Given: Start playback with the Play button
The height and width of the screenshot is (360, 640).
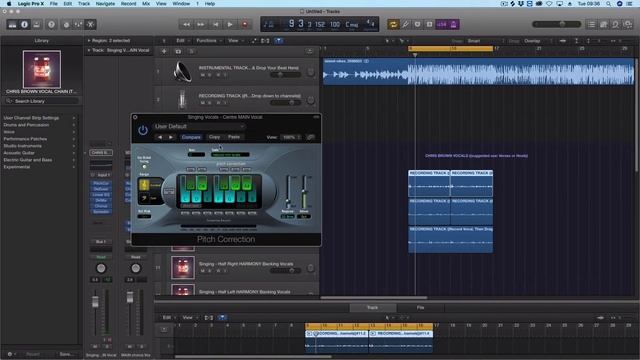Looking at the screenshot, I should point(230,24).
